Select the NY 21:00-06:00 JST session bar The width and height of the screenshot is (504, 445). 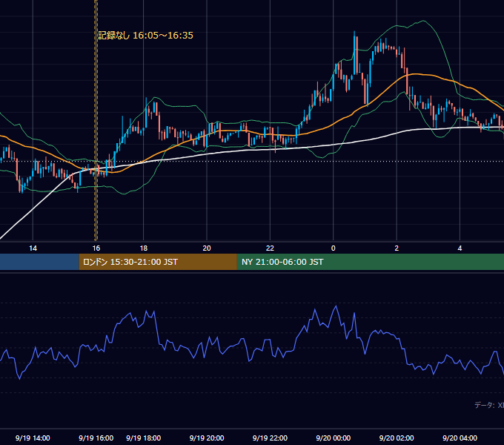coord(371,262)
